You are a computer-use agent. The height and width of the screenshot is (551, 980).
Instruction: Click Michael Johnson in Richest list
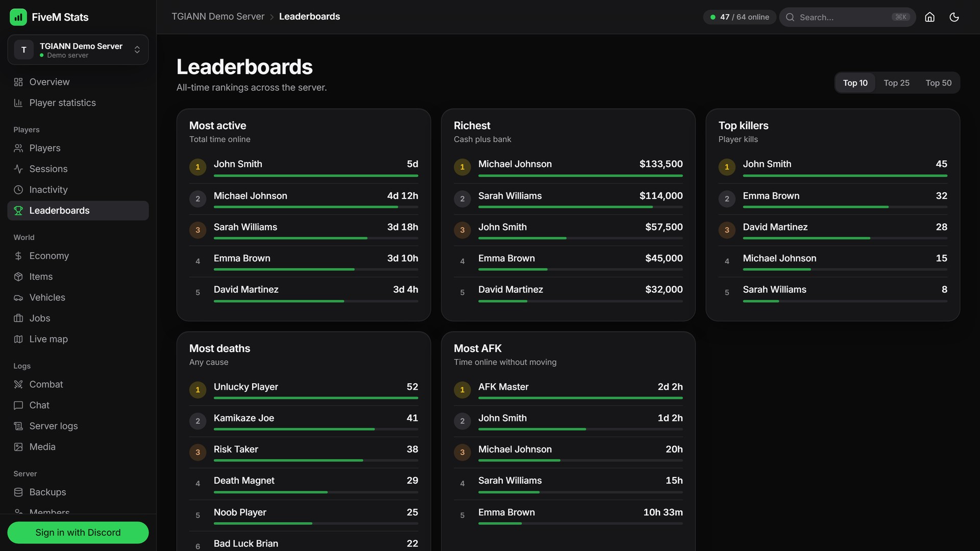514,164
